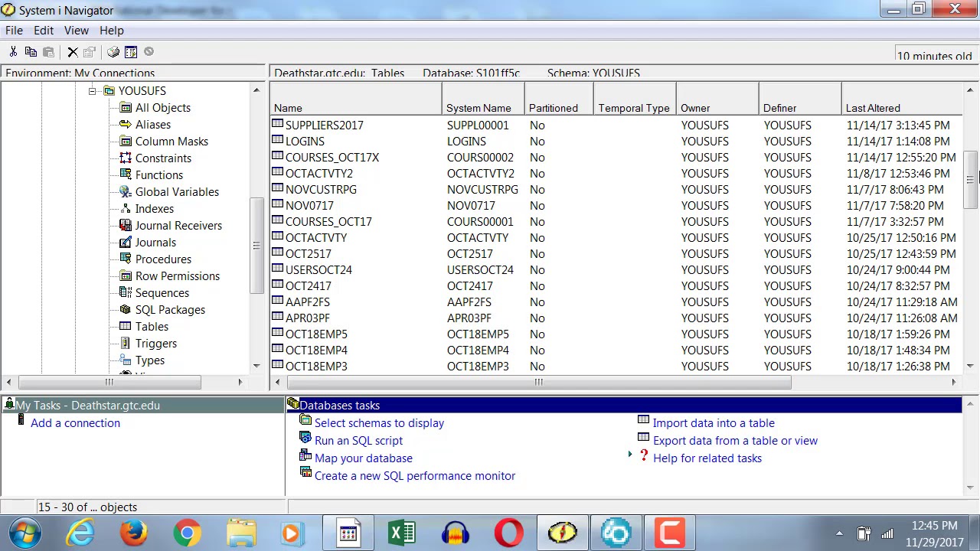
Task: Select the Constraints icon in tree
Action: [x=126, y=158]
